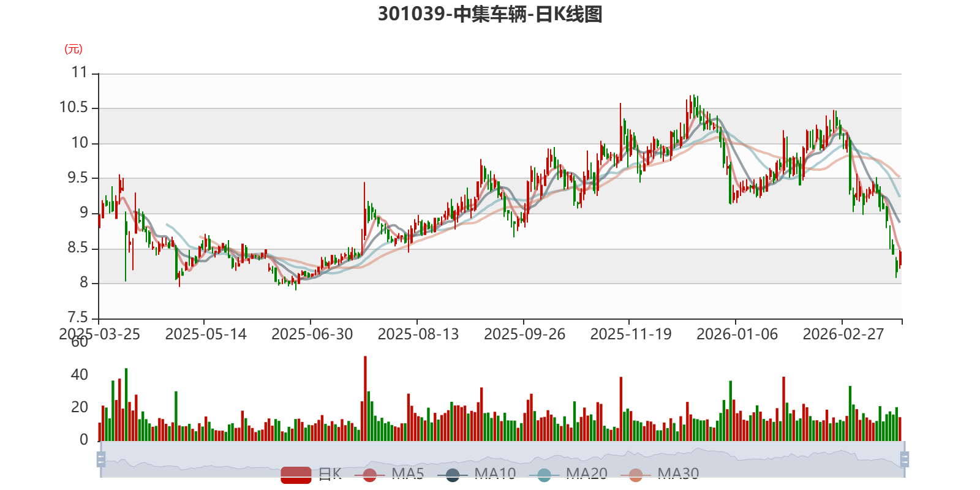Click the 2026-01-06 date axis label
980x490 pixels.
pyautogui.click(x=737, y=334)
